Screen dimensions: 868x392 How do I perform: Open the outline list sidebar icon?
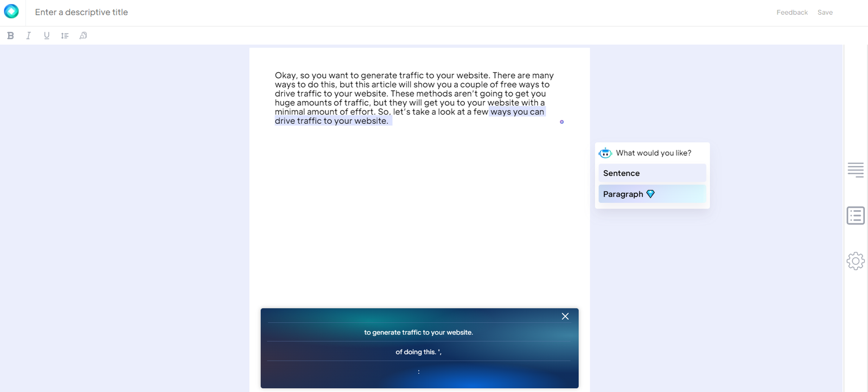[856, 216]
